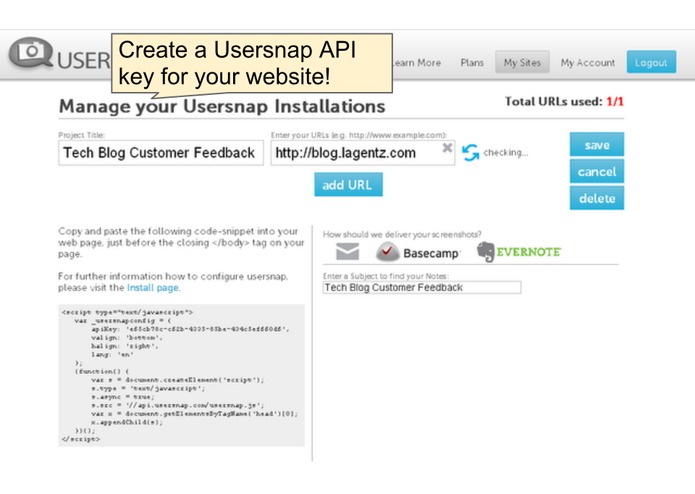Go to My Sites tab

click(x=522, y=62)
